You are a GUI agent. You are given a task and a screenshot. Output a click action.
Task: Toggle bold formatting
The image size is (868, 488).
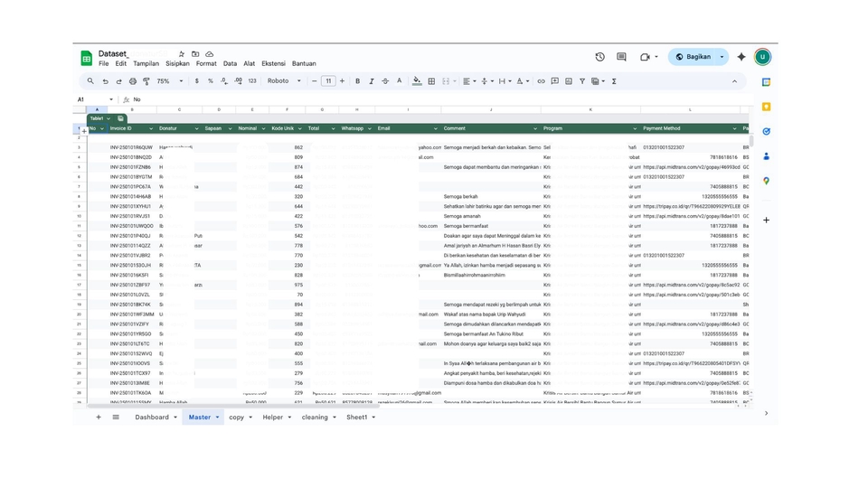point(357,81)
